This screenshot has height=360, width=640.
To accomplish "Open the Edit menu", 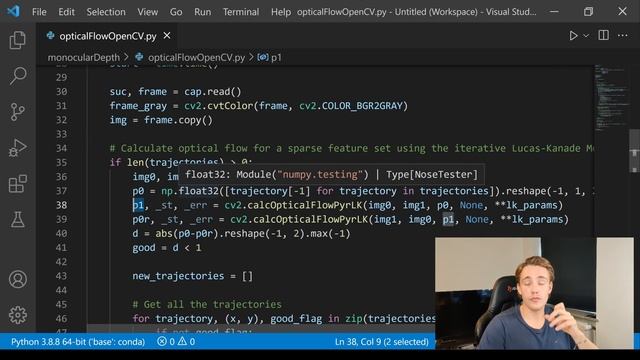I will point(66,12).
